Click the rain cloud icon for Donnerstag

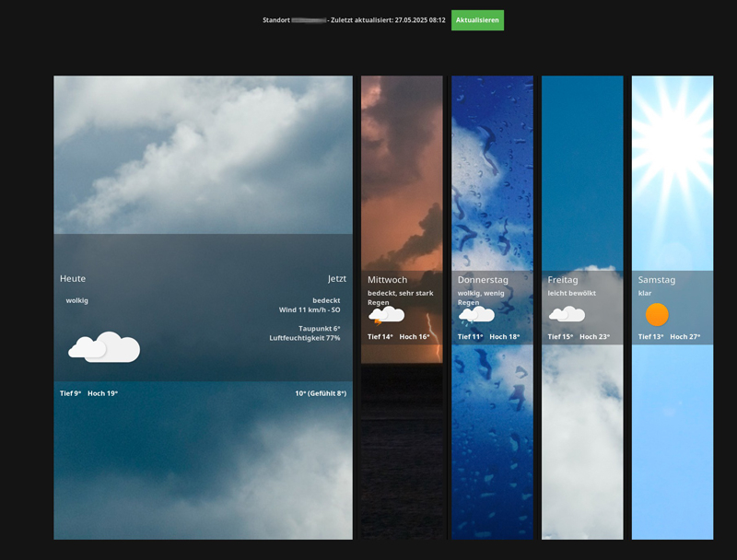[x=476, y=316]
